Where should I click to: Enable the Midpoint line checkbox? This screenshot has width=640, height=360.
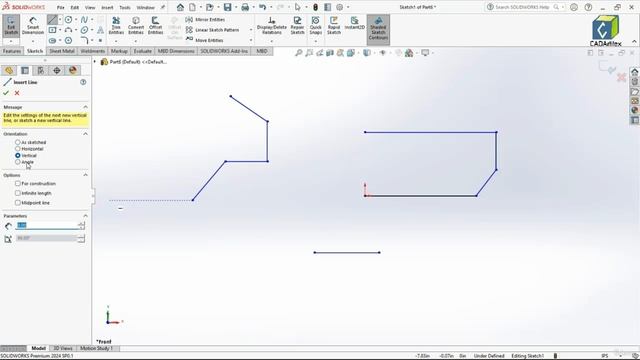(x=18, y=202)
